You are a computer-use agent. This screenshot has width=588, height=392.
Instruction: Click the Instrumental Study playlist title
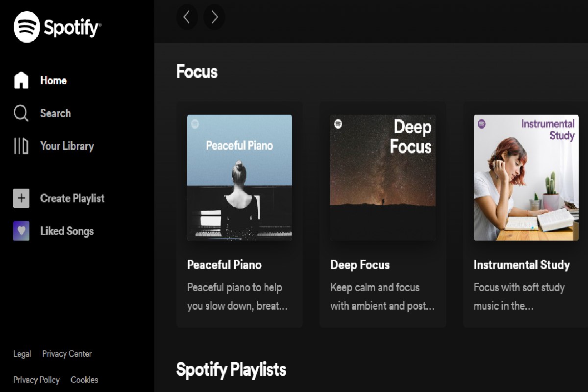(522, 265)
